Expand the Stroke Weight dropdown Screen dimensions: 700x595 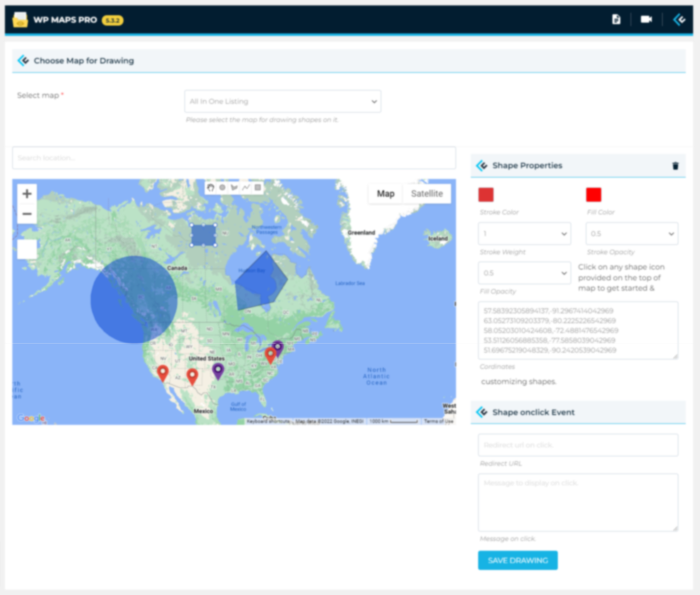tap(524, 234)
